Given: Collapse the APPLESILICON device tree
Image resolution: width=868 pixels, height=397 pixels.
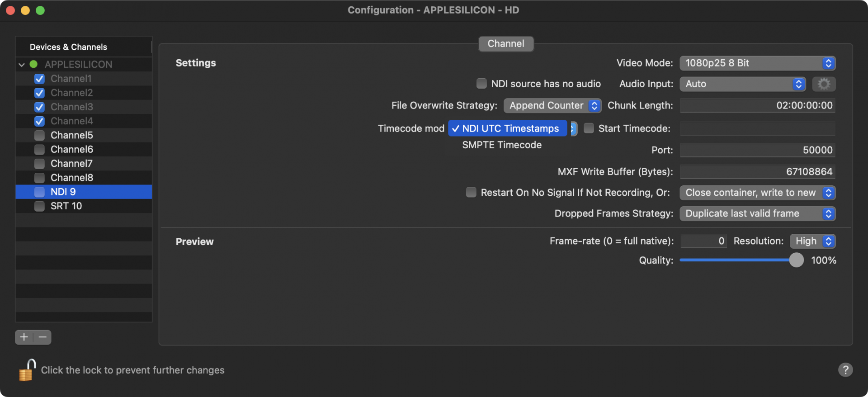Looking at the screenshot, I should pos(21,65).
